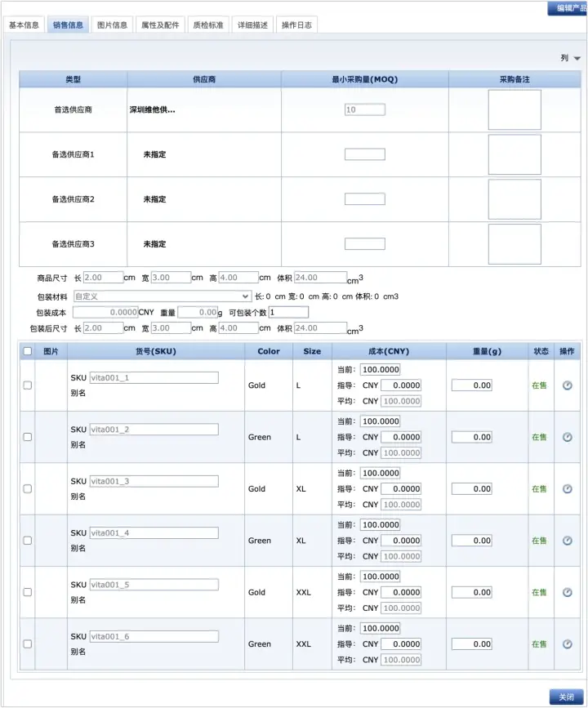Go to the 操作日志 tab
The image size is (588, 708).
click(296, 25)
